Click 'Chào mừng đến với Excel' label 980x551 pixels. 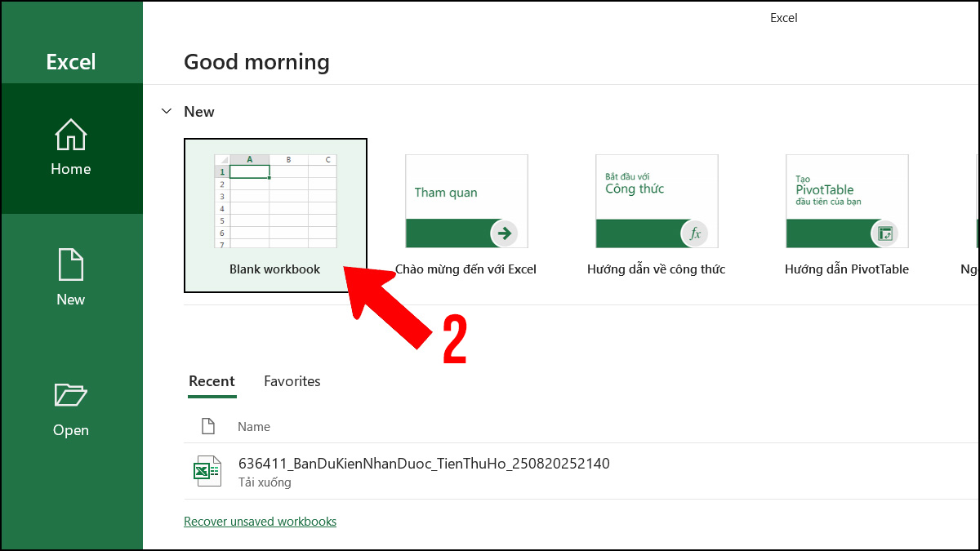click(x=465, y=269)
